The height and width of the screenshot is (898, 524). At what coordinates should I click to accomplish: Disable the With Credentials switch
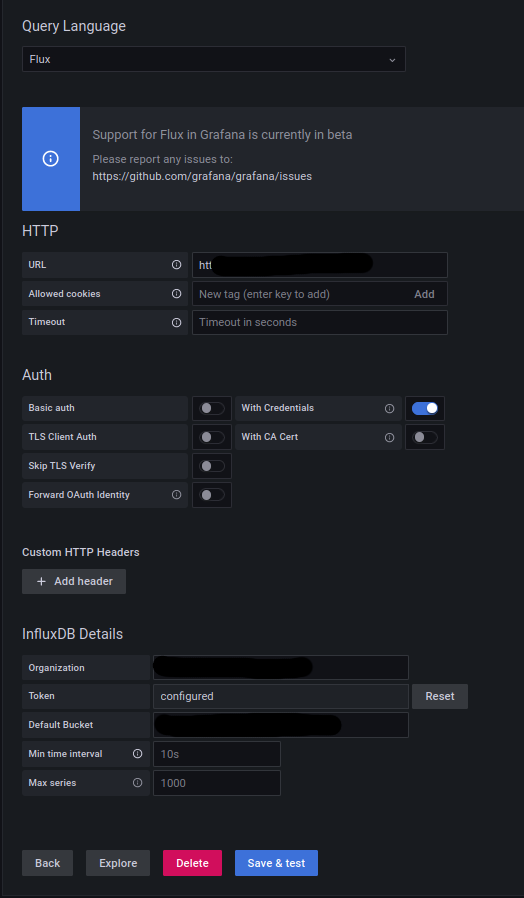click(425, 408)
